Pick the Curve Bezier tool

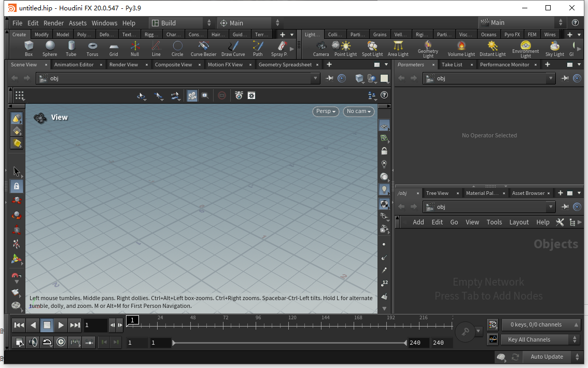pyautogui.click(x=203, y=49)
